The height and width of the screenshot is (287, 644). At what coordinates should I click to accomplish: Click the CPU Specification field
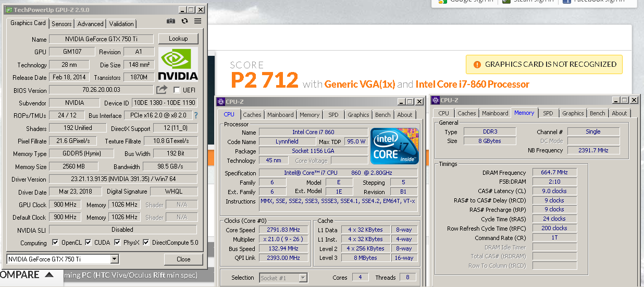pyautogui.click(x=338, y=173)
